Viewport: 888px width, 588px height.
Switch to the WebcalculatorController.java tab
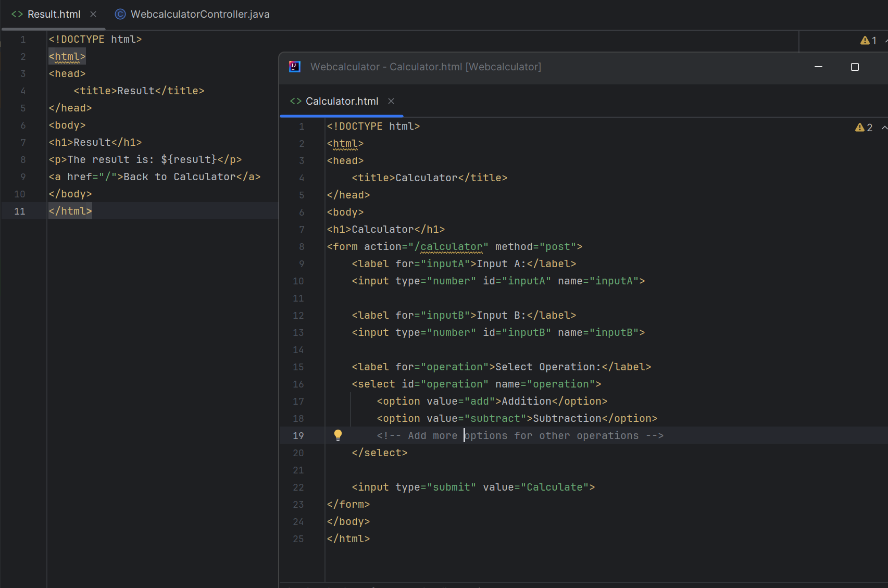[201, 14]
